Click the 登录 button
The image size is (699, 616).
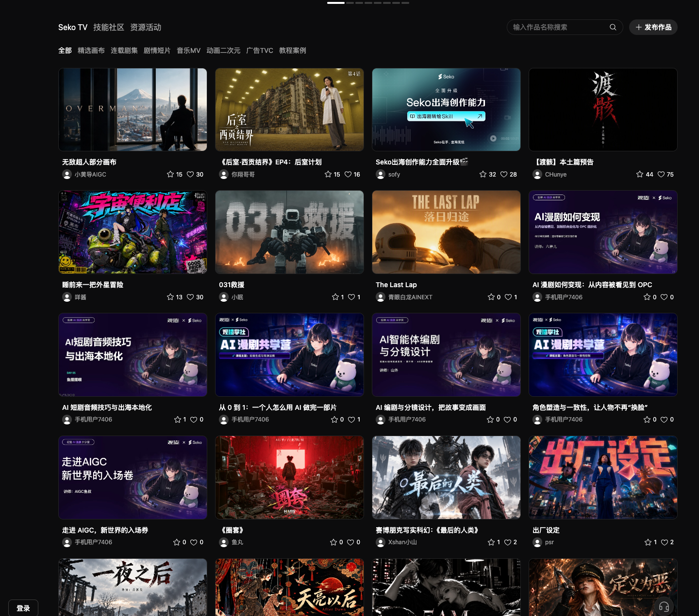point(23,608)
